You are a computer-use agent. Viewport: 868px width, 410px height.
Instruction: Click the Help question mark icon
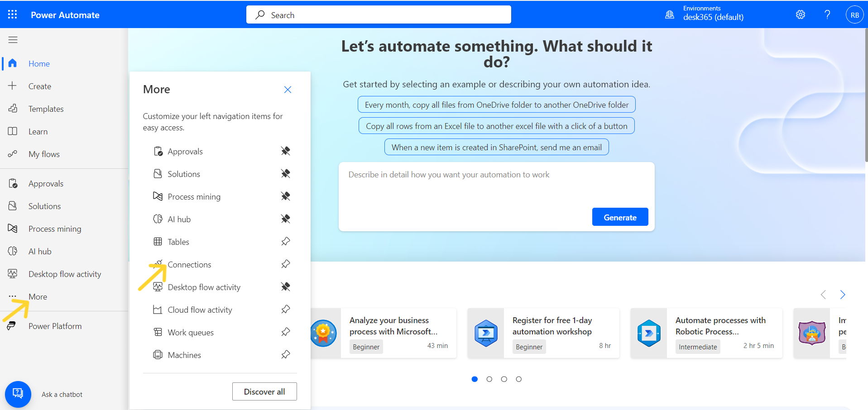(827, 14)
